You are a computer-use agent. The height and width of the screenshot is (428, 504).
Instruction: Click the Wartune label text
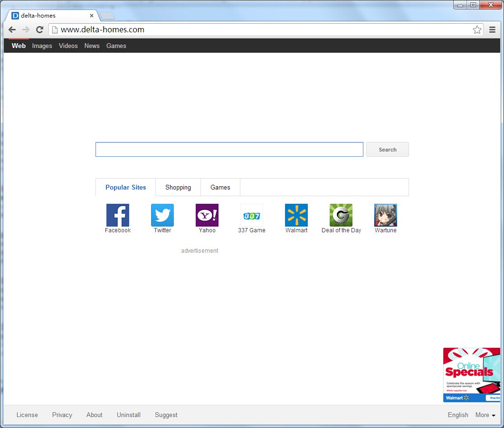(385, 230)
